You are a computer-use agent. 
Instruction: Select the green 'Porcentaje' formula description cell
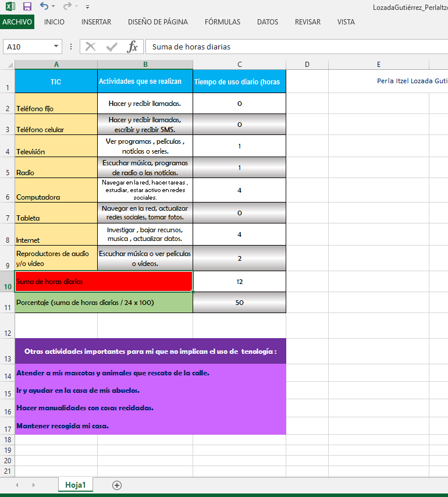click(104, 303)
